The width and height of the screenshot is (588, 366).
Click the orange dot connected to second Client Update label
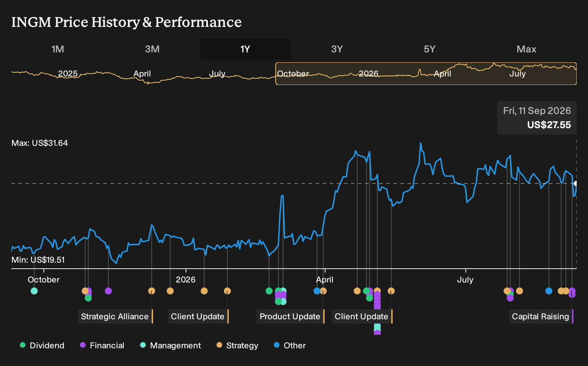point(391,291)
